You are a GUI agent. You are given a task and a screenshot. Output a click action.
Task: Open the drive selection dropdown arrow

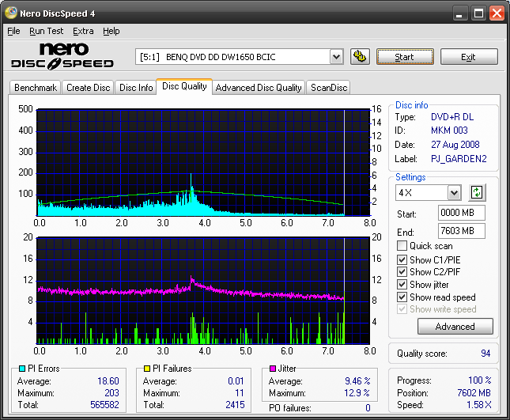click(x=336, y=57)
